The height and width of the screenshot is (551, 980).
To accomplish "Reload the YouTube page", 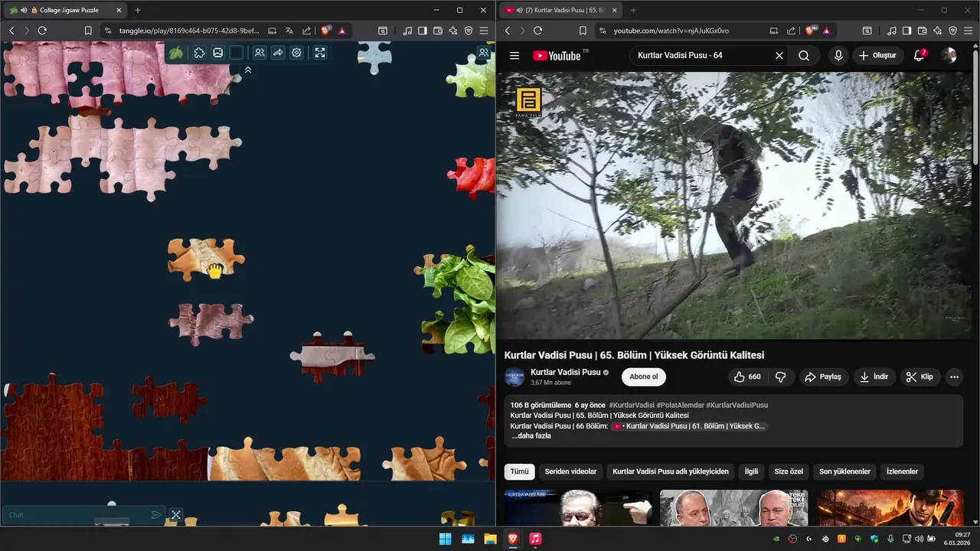I will [x=537, y=31].
